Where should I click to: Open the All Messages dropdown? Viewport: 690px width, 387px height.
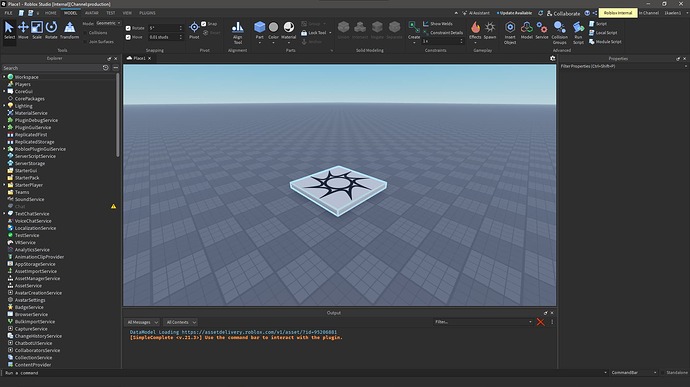click(143, 322)
